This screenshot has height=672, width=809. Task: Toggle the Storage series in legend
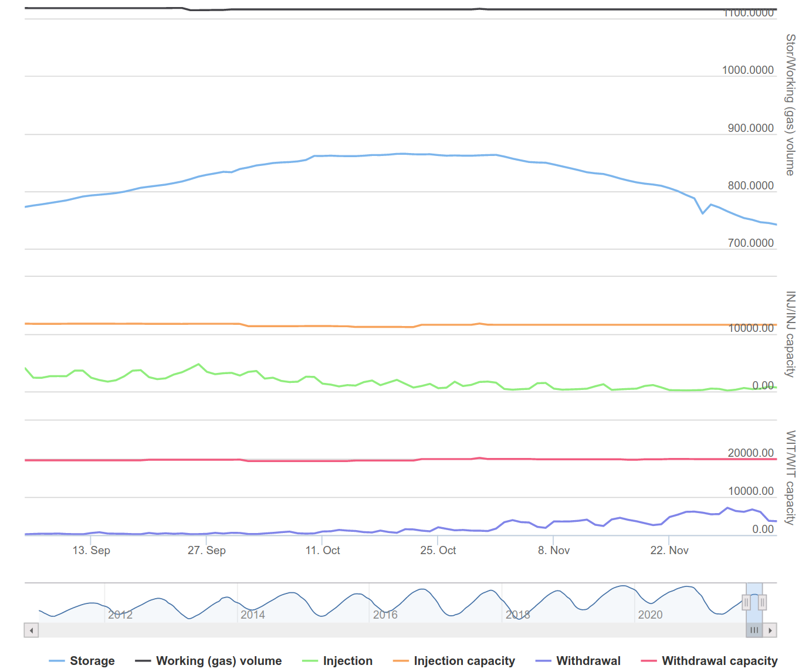point(92,661)
